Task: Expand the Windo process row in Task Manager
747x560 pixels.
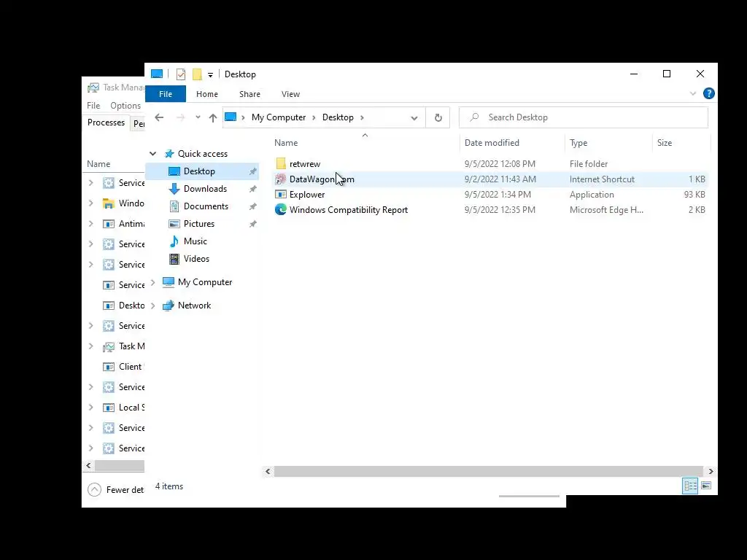Action: click(x=91, y=203)
